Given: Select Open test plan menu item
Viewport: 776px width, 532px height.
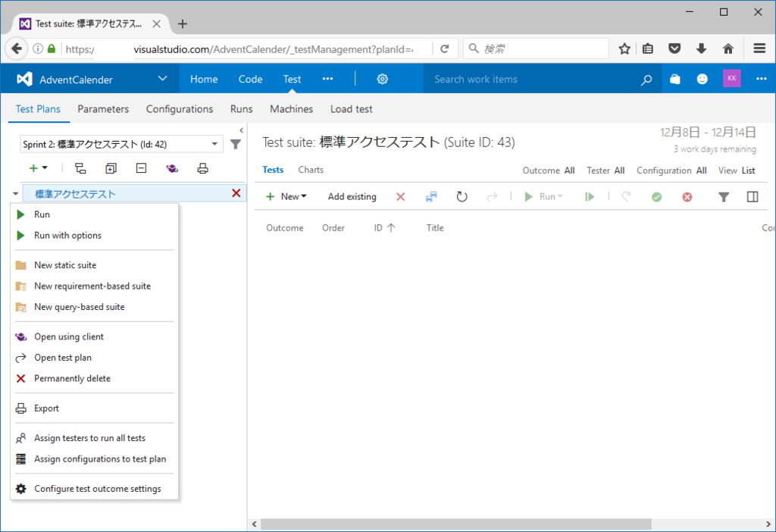Looking at the screenshot, I should click(94, 357).
